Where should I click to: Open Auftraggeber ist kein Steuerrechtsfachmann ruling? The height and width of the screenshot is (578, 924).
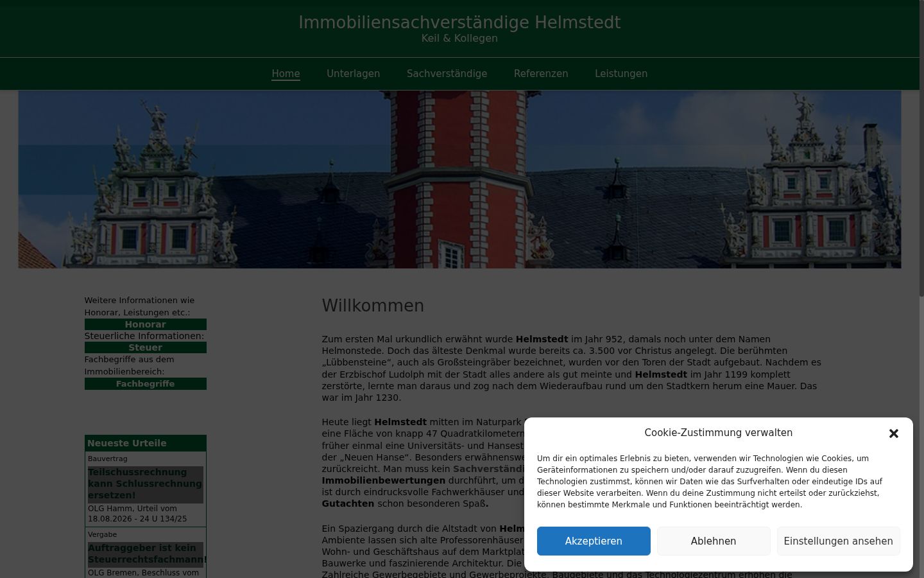[x=146, y=554]
